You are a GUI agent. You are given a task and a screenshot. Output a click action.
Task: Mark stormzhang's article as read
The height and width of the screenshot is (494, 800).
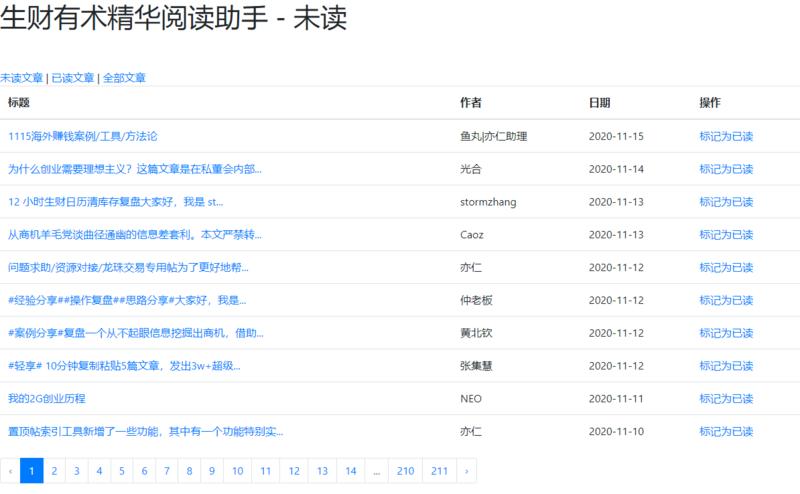(x=726, y=202)
